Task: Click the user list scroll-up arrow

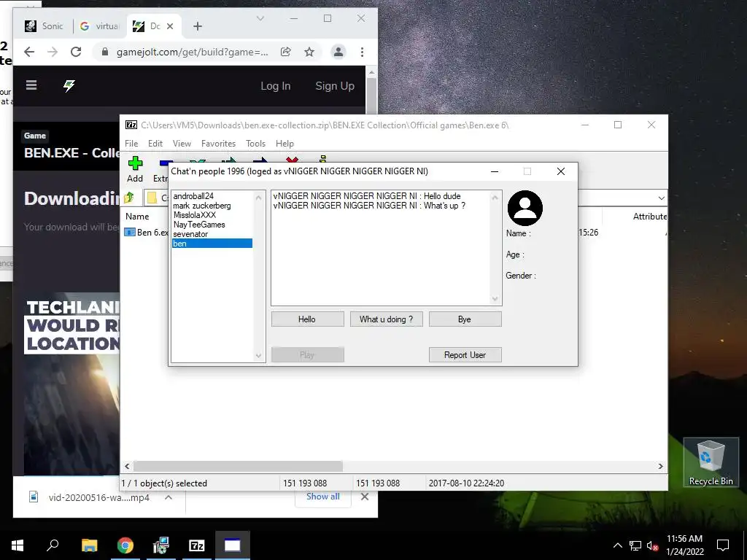Action: coord(259,197)
